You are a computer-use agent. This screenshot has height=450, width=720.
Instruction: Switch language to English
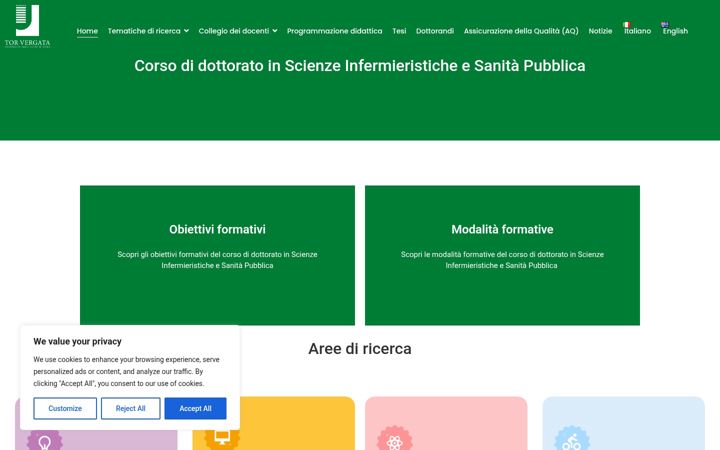(x=675, y=31)
